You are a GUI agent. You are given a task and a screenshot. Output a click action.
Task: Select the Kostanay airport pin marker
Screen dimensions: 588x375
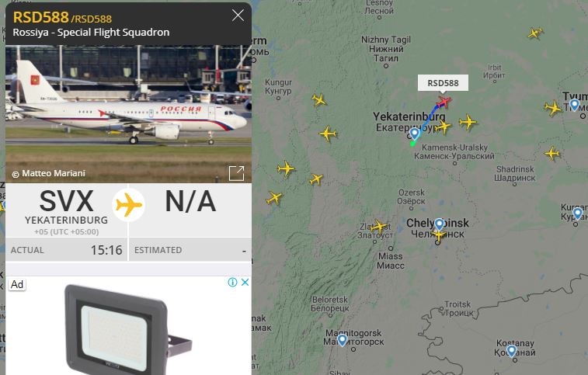click(512, 351)
